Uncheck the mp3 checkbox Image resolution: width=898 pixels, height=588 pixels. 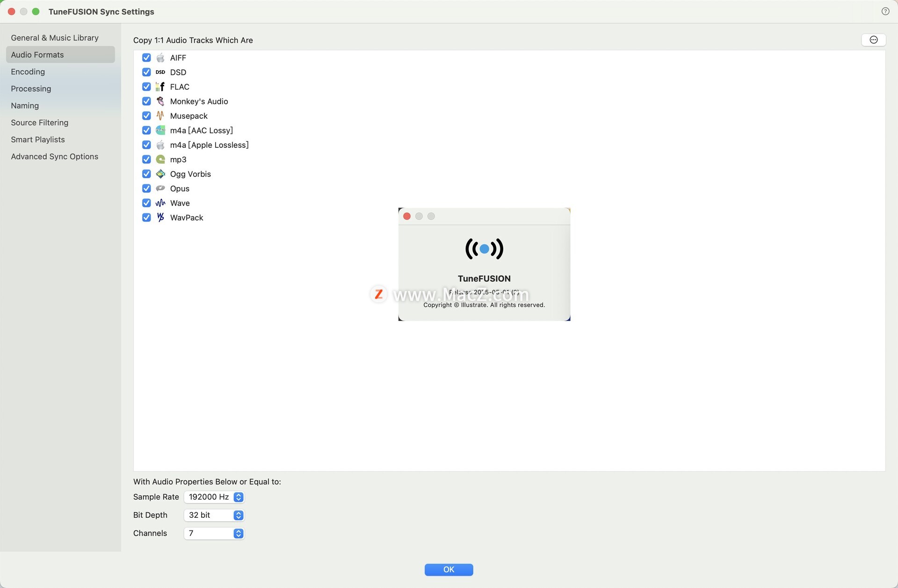pyautogui.click(x=146, y=159)
